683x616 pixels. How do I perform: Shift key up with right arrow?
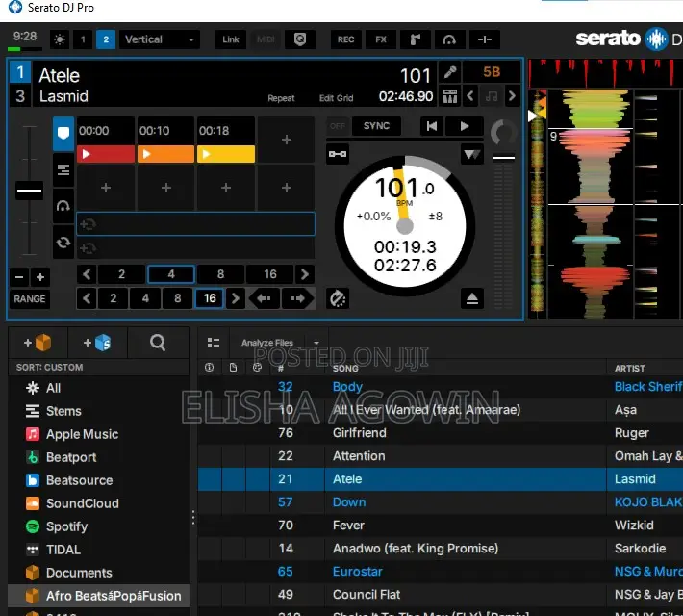pos(512,96)
